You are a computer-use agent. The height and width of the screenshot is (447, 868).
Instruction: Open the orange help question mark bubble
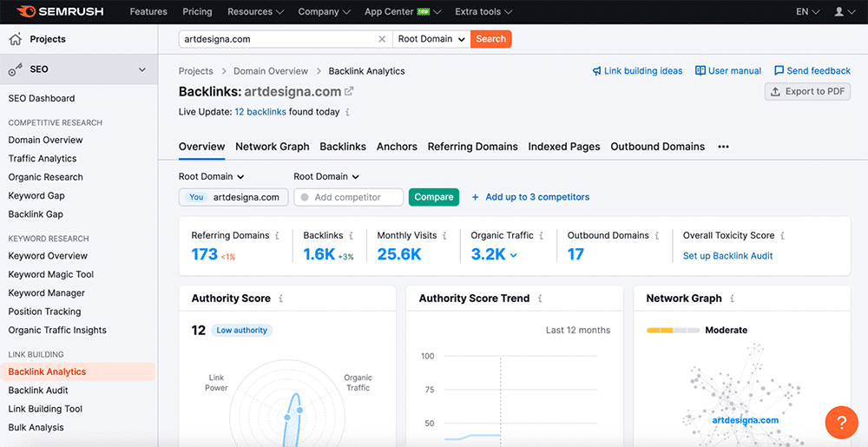[841, 423]
